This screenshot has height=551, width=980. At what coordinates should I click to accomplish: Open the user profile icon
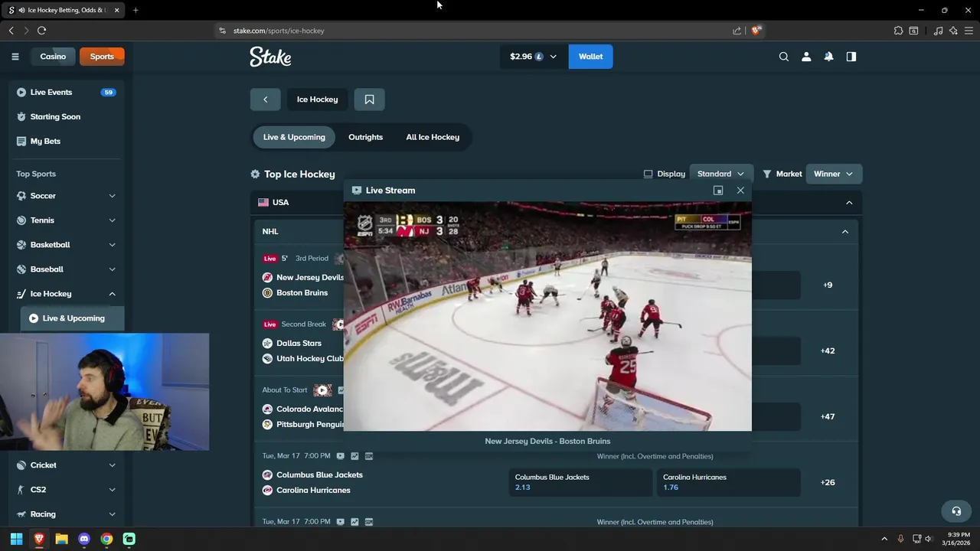tap(806, 57)
